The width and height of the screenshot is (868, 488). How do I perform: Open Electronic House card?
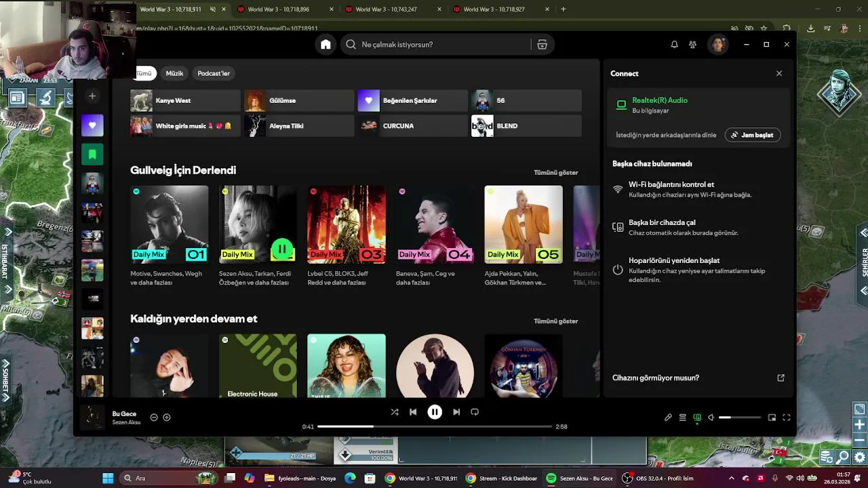258,365
